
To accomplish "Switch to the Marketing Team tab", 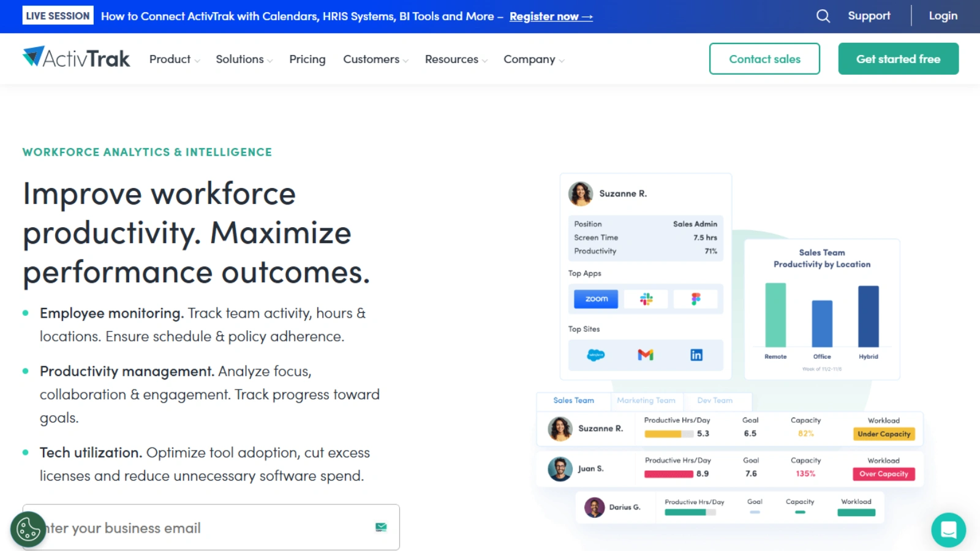I will 646,401.
